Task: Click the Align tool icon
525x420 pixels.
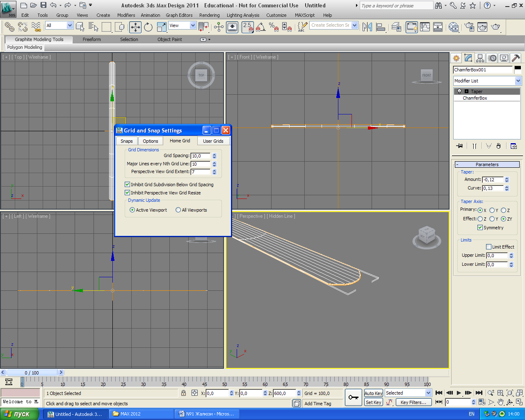Action: click(x=381, y=27)
